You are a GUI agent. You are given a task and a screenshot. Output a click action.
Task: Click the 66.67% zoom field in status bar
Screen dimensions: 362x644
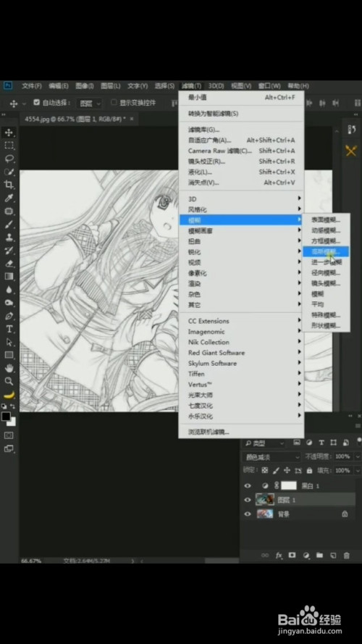[31, 561]
